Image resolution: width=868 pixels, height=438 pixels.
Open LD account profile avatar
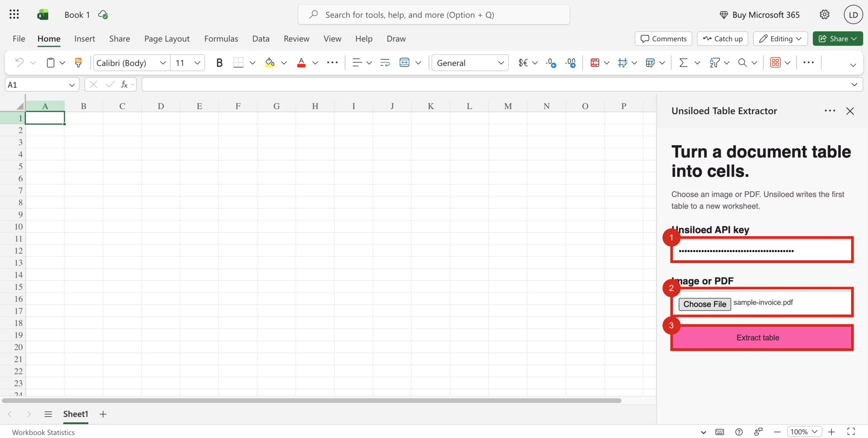click(x=853, y=14)
